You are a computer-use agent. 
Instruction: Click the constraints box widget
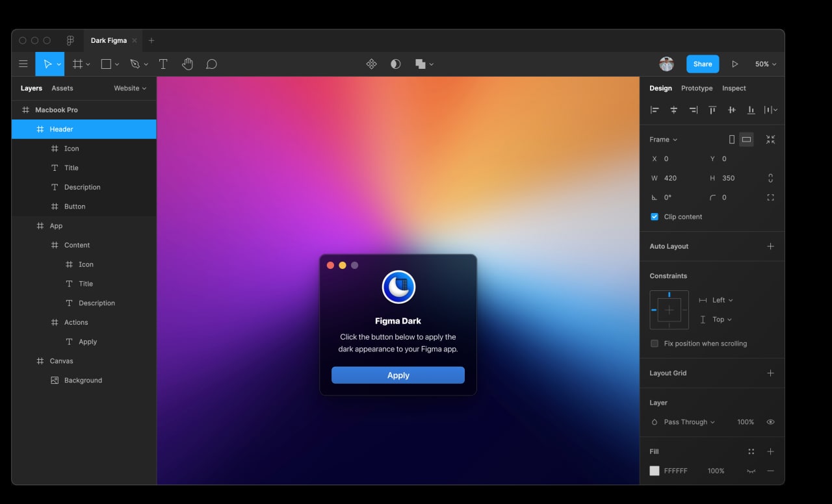[669, 310]
